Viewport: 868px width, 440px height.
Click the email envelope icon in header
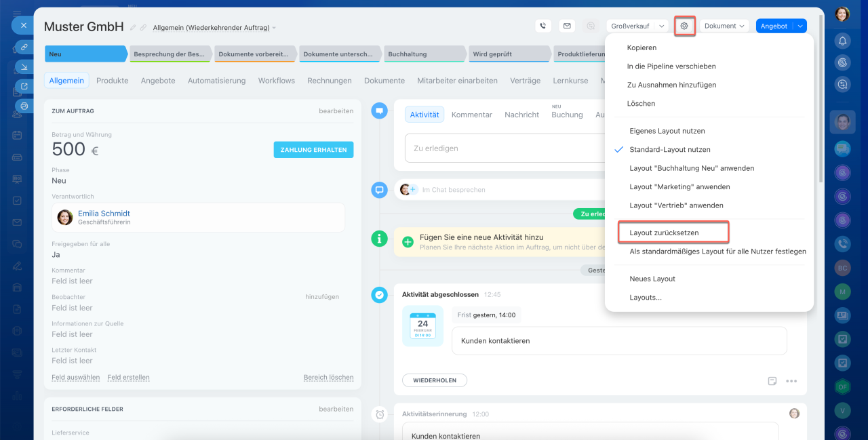pyautogui.click(x=567, y=26)
